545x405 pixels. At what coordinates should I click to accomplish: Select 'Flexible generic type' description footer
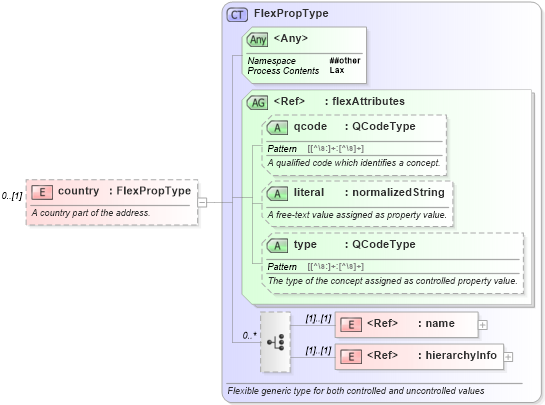[356, 391]
